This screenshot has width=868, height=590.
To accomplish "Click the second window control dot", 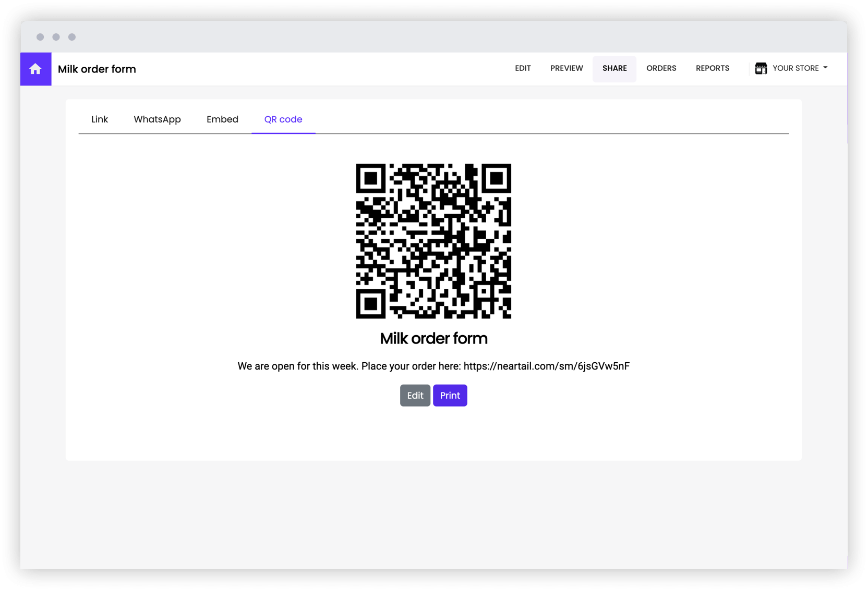I will coord(56,37).
